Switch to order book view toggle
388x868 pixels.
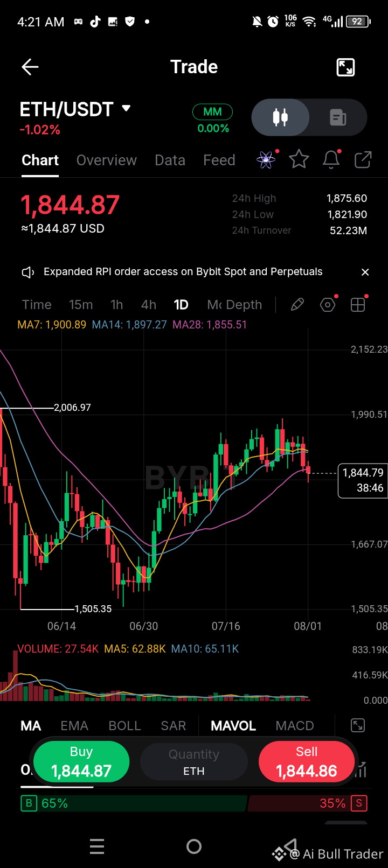click(338, 117)
